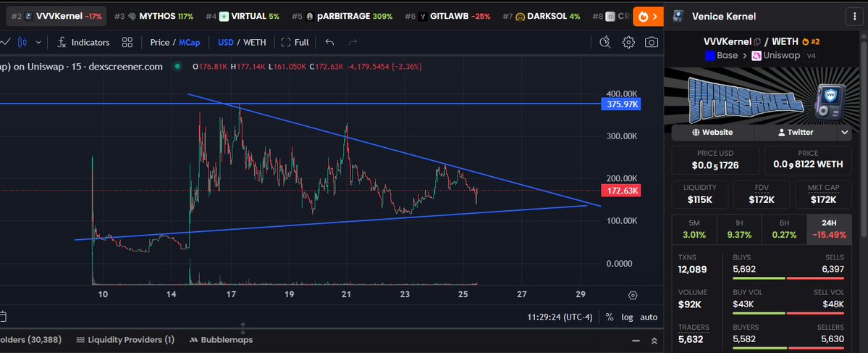Minimize the bottom panel dash icon
868x353 pixels.
[636, 340]
